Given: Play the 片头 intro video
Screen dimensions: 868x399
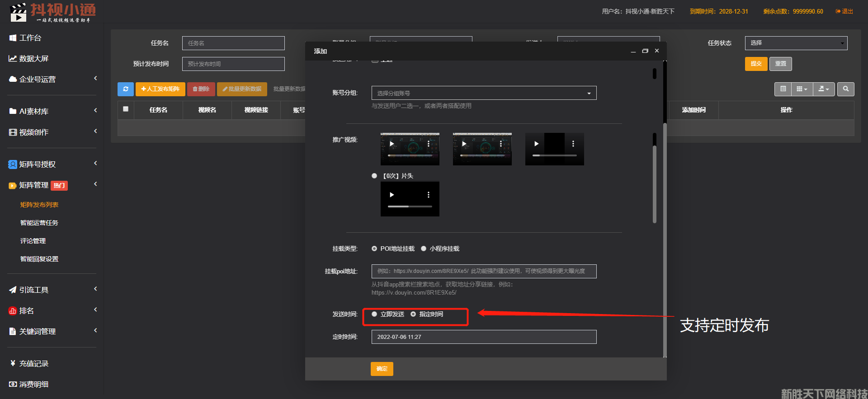Looking at the screenshot, I should click(392, 195).
